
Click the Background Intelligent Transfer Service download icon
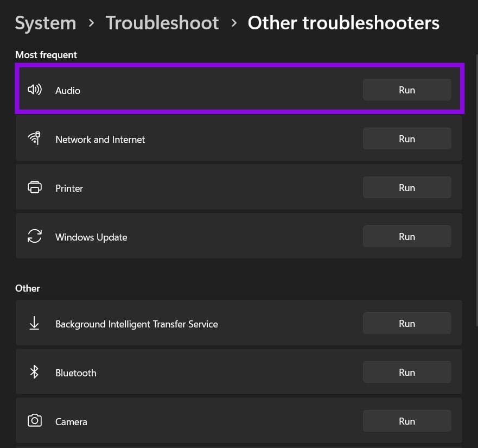click(34, 323)
